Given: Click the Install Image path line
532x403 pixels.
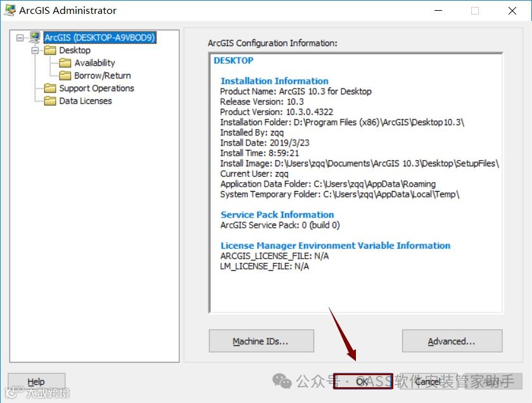Looking at the screenshot, I should click(360, 163).
